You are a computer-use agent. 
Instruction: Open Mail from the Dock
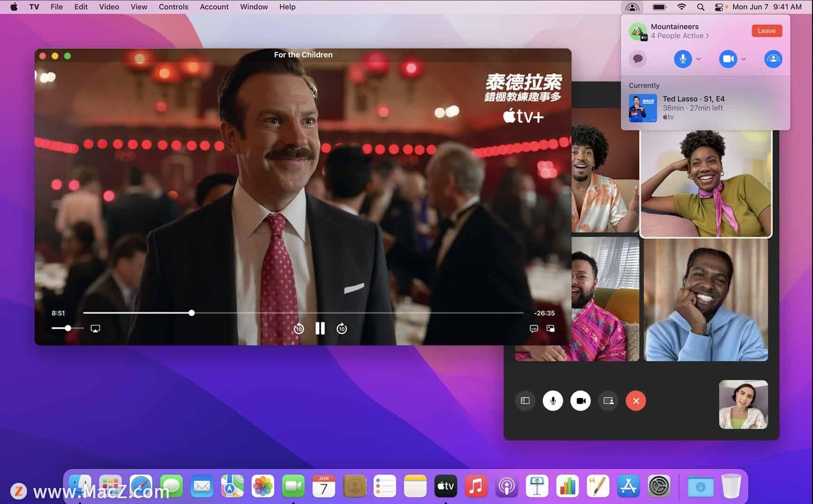[x=202, y=486]
